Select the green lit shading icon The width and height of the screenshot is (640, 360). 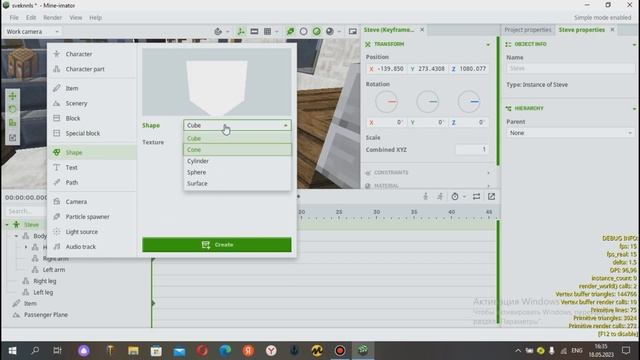[x=316, y=31]
